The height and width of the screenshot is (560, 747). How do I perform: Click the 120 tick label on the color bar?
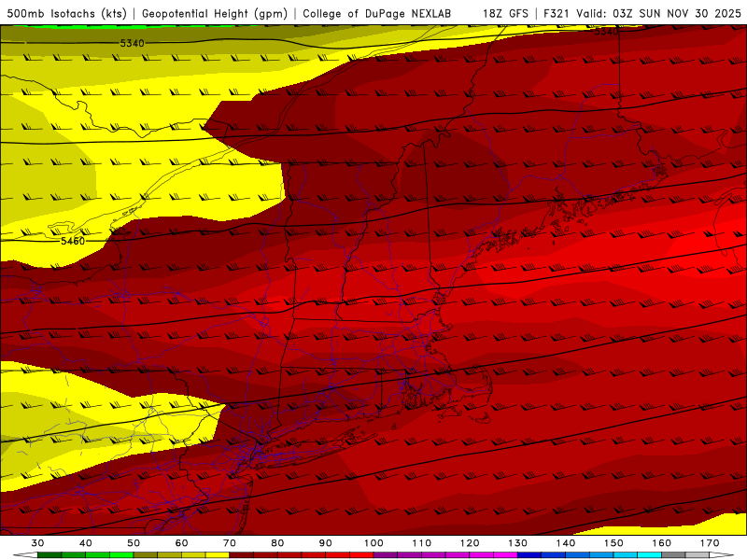[470, 543]
